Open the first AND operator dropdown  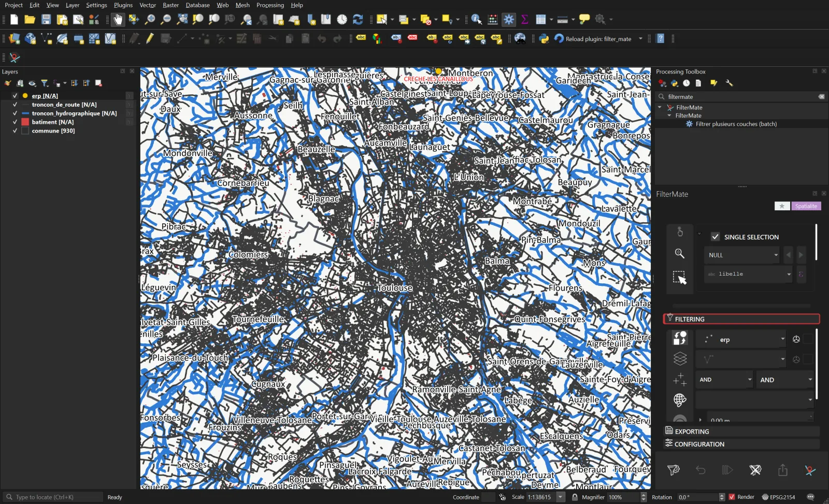[x=724, y=380]
